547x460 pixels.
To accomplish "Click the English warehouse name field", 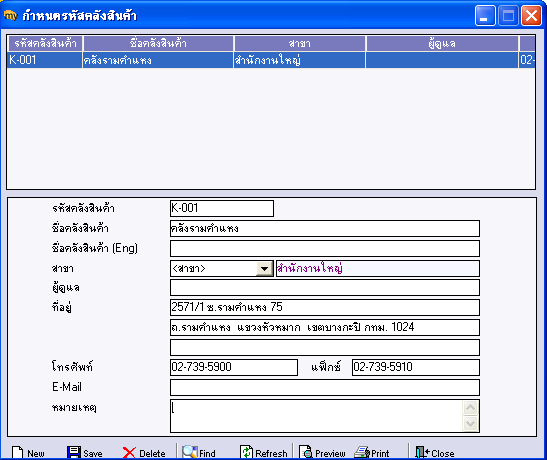I will [x=325, y=249].
